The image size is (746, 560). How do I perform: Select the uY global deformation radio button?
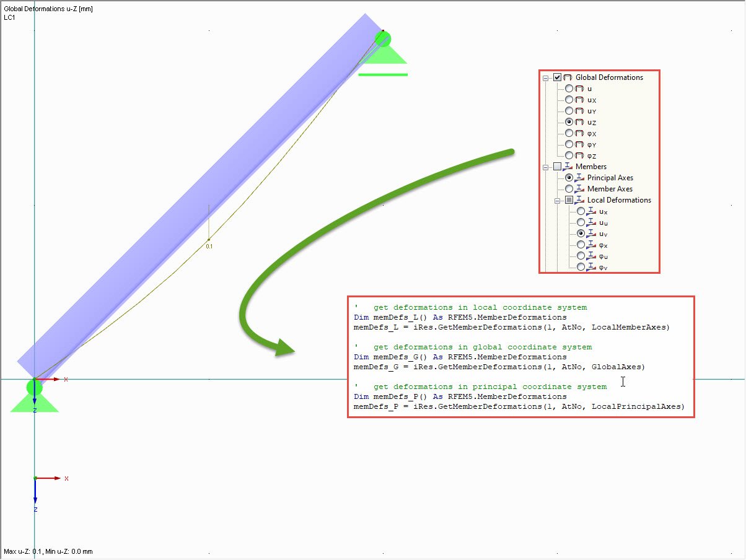569,110
